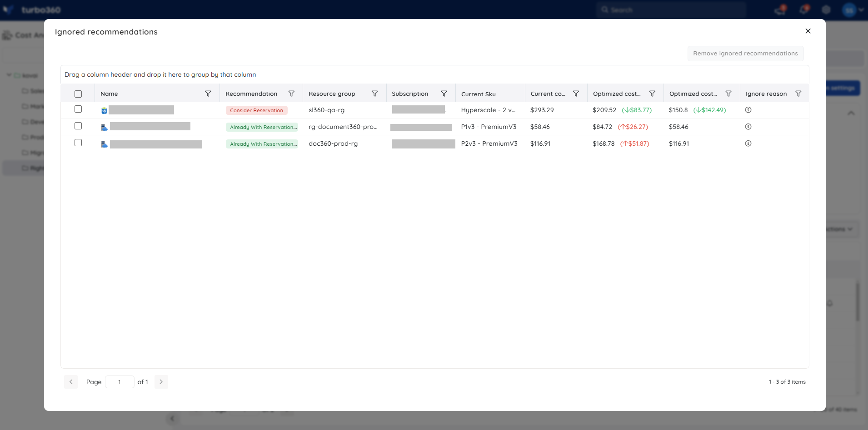Click Already With Reservation tag in doc360-prod-rg row
Image resolution: width=868 pixels, height=430 pixels.
tap(262, 144)
